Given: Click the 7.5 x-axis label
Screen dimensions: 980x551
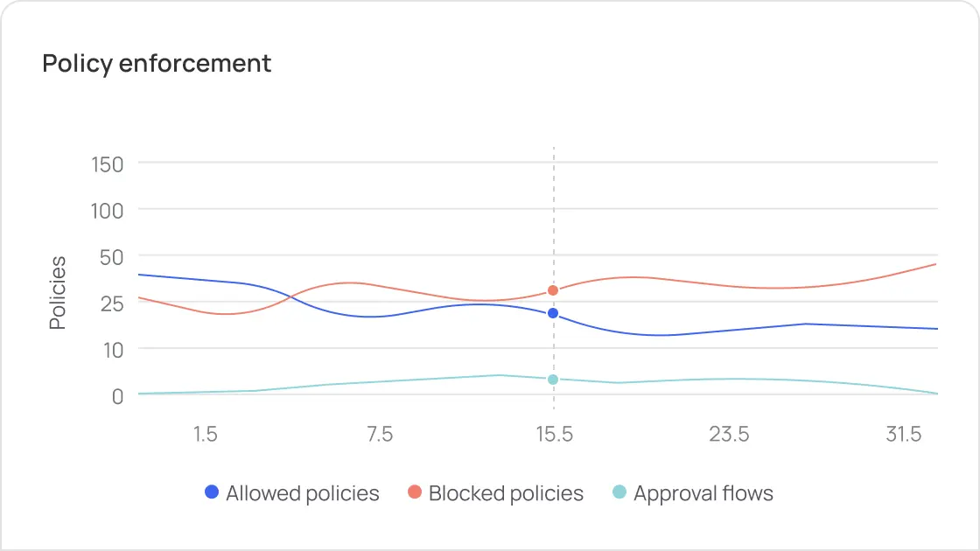Looking at the screenshot, I should tap(380, 435).
